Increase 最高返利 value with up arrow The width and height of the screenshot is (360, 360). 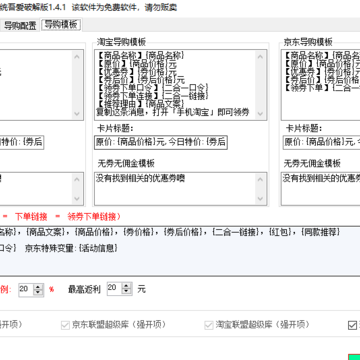[x=127, y=286]
